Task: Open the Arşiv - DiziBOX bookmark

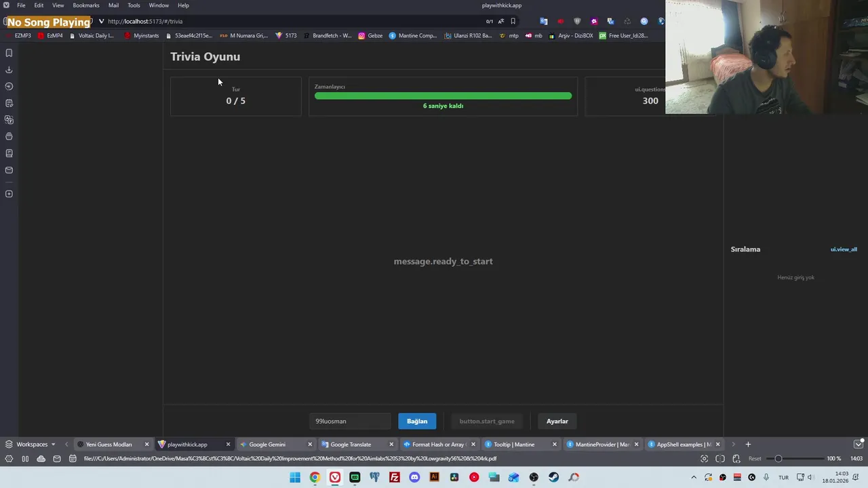Action: (x=572, y=36)
